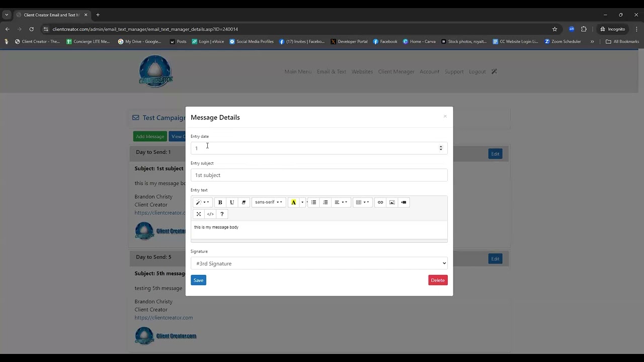Click the Client Creator logo in header
644x362 pixels.
tap(155, 71)
